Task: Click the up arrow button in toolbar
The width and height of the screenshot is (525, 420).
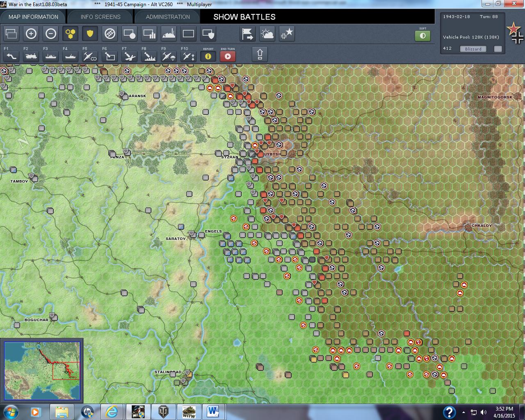Action: [x=260, y=54]
